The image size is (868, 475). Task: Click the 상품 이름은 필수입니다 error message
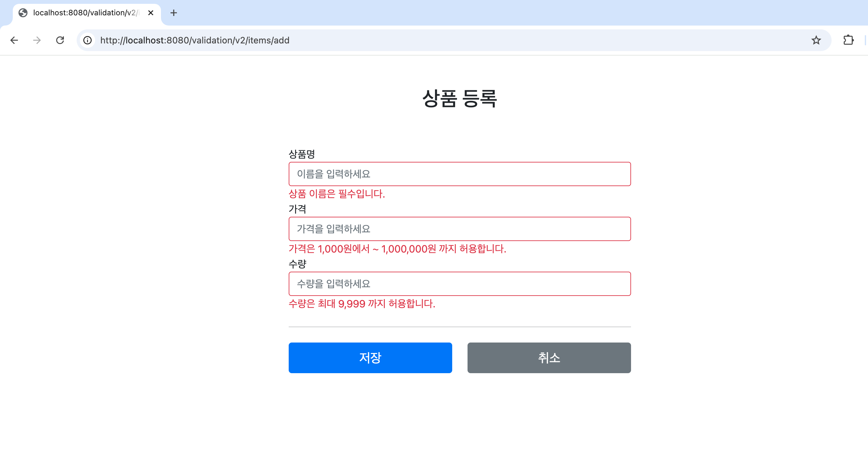tap(337, 194)
